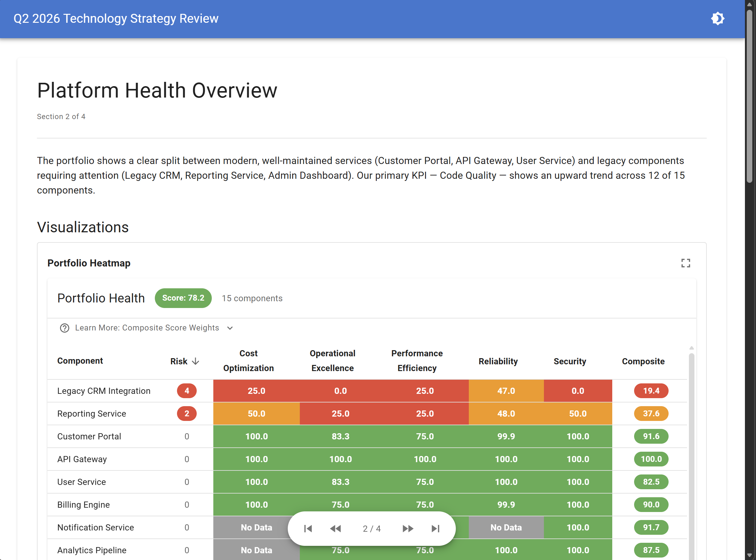756x560 pixels.
Task: Go back to the previous section
Action: 336,529
